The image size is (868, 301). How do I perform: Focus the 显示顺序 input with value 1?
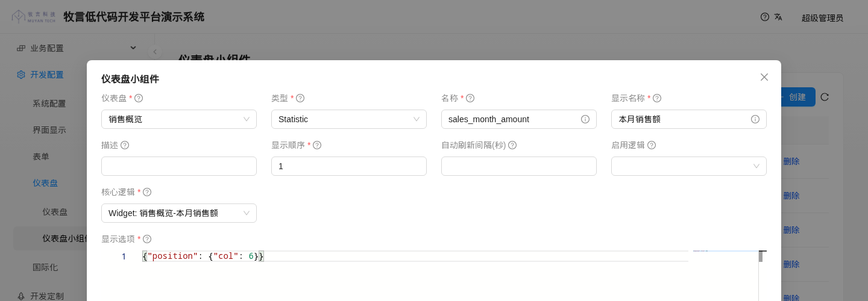tap(349, 166)
